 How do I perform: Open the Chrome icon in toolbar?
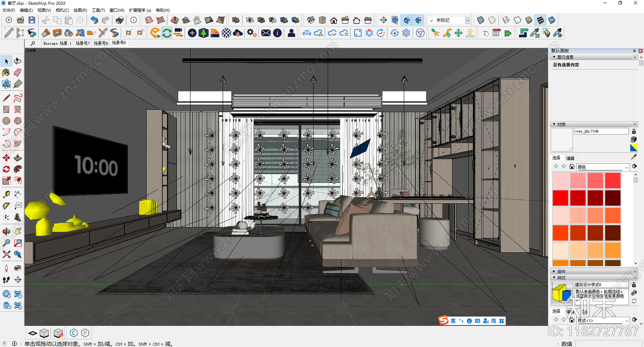(420, 33)
